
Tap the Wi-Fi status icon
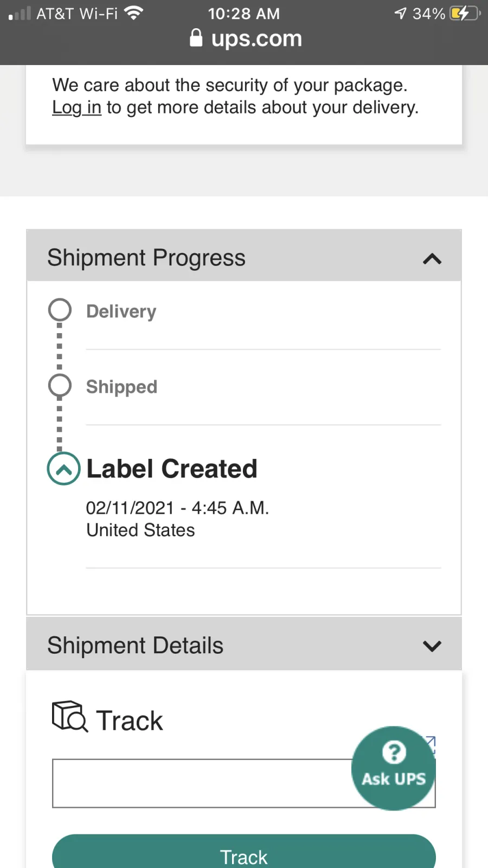click(x=133, y=13)
